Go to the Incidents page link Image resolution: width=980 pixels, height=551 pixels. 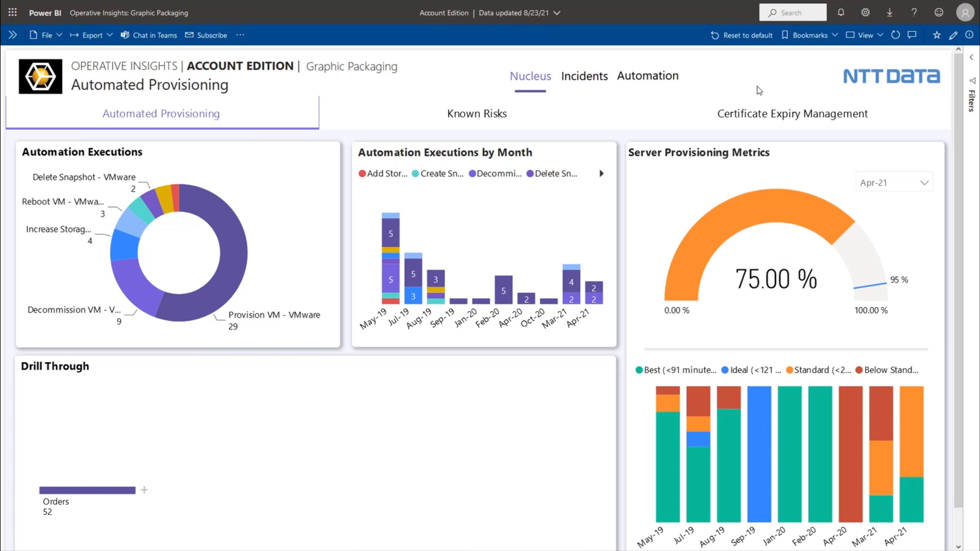click(584, 76)
